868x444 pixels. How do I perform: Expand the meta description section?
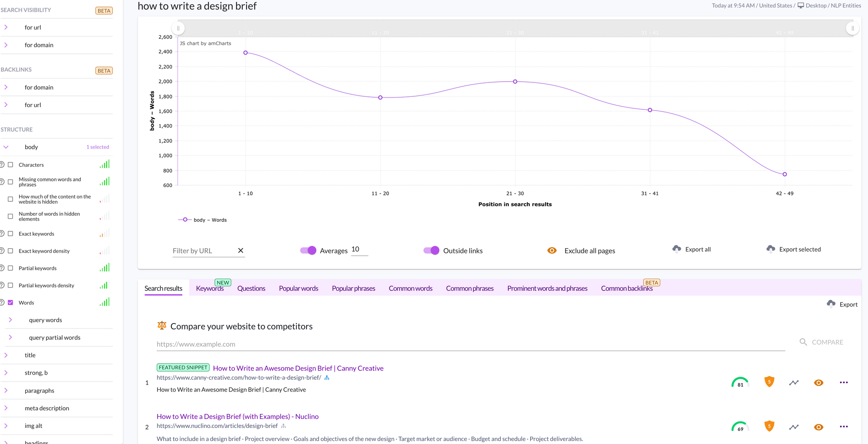click(x=6, y=408)
